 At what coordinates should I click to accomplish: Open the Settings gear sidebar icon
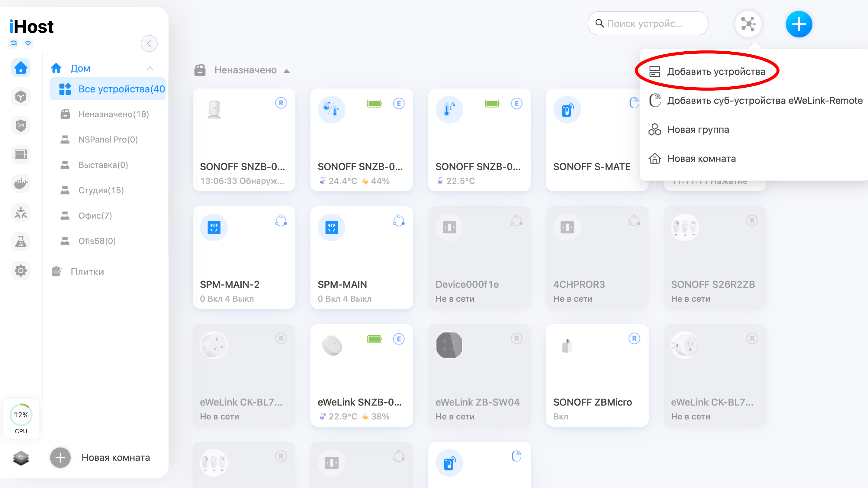point(21,271)
